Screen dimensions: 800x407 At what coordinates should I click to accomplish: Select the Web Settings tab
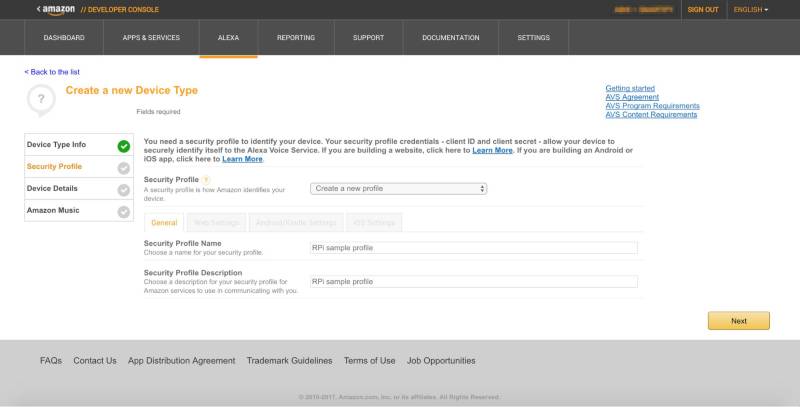[216, 223]
